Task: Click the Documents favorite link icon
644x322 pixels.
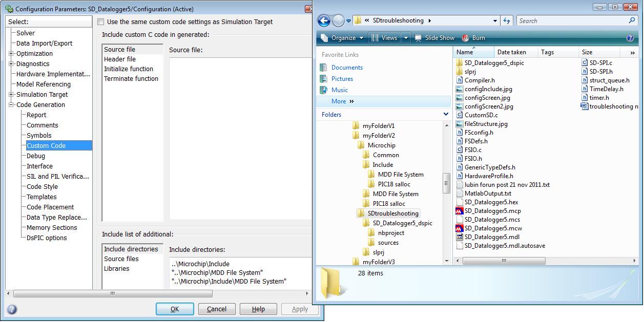Action: 323,68
